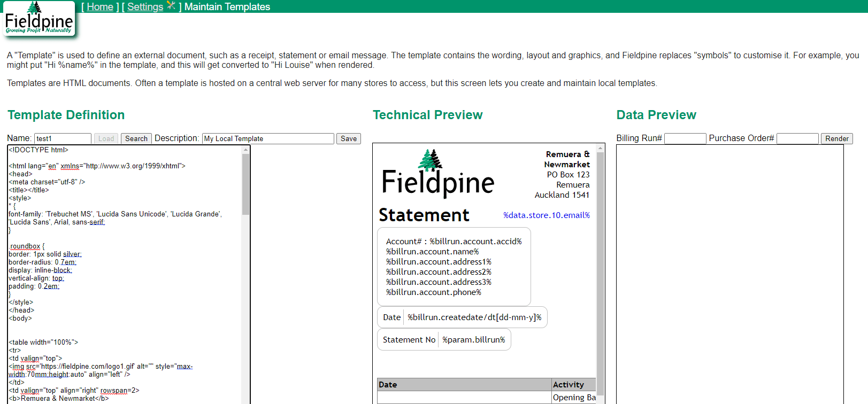Click the <meta charset="utf-8" /> line
Viewport: 868px width, 404px height.
coord(47,182)
